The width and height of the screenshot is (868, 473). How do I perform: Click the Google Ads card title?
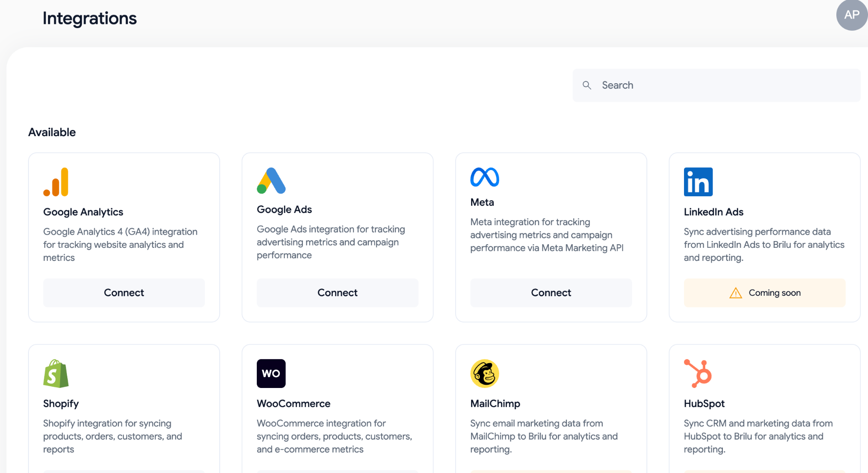click(284, 209)
